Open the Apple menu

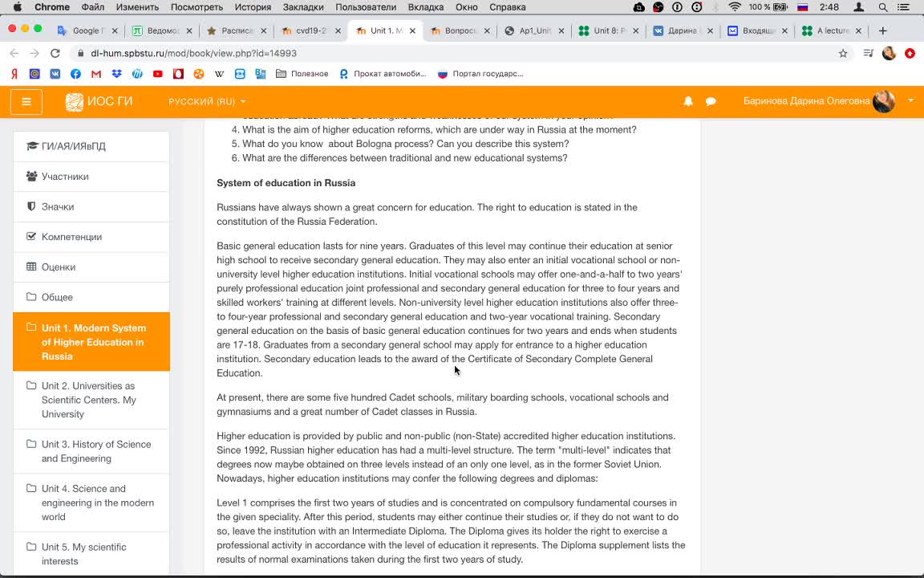click(17, 7)
